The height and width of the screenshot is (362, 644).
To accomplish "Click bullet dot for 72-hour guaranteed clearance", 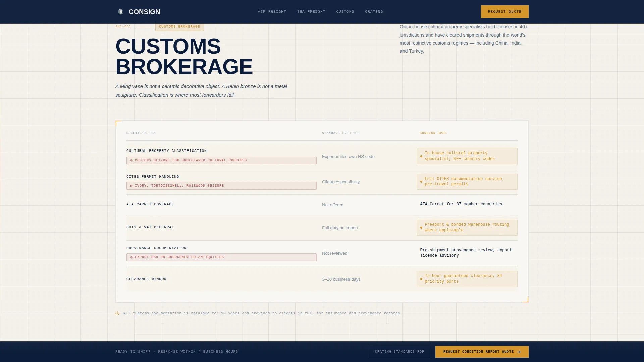I will [421, 279].
